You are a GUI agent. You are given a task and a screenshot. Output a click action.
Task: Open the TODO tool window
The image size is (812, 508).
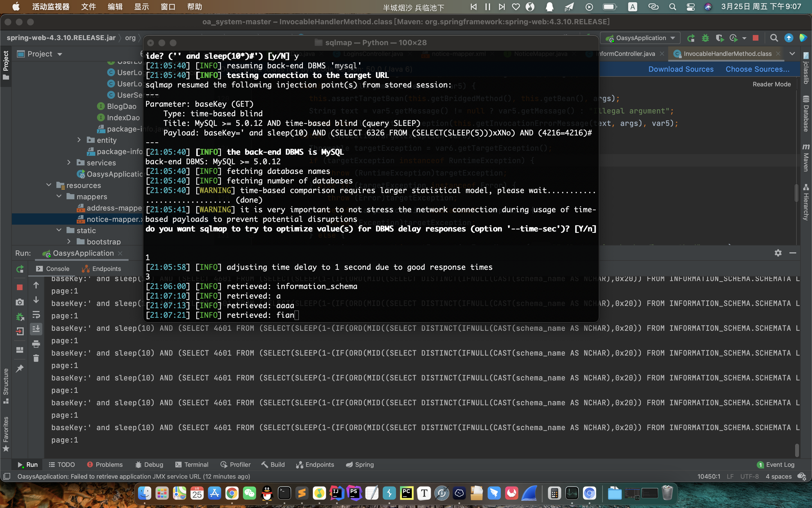pyautogui.click(x=62, y=465)
